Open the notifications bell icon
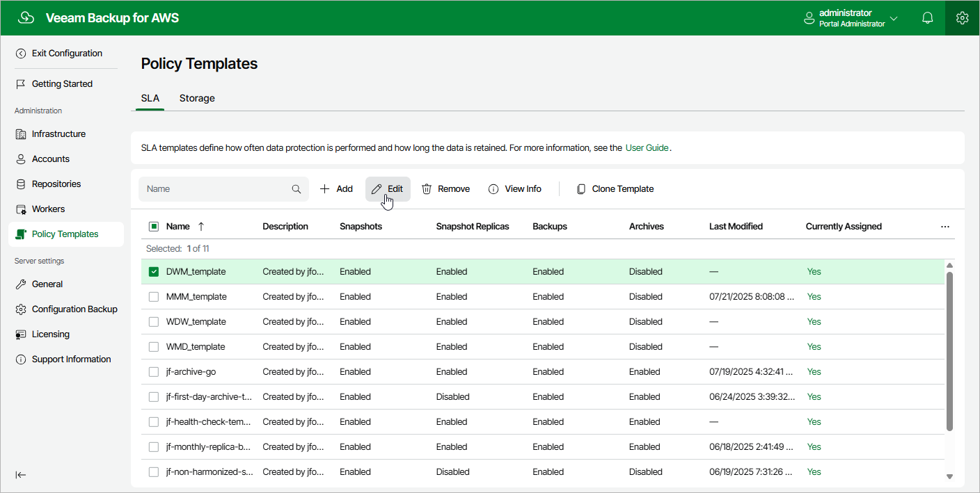Image resolution: width=980 pixels, height=493 pixels. (927, 18)
